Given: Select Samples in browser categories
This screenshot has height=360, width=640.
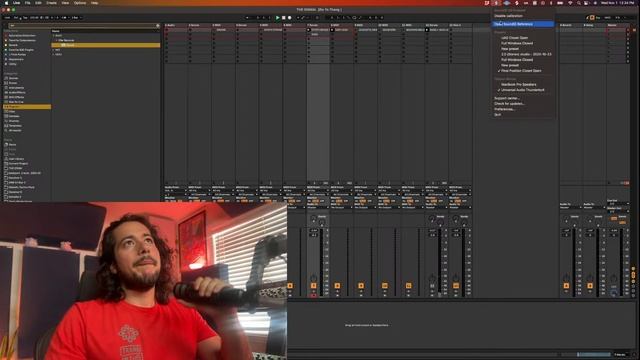Looking at the screenshot, I should click(14, 116).
